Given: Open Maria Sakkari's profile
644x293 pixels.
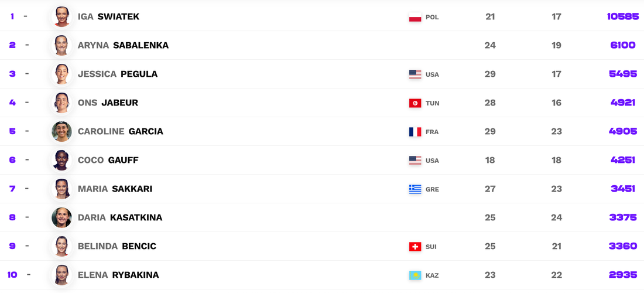Looking at the screenshot, I should pyautogui.click(x=115, y=189).
